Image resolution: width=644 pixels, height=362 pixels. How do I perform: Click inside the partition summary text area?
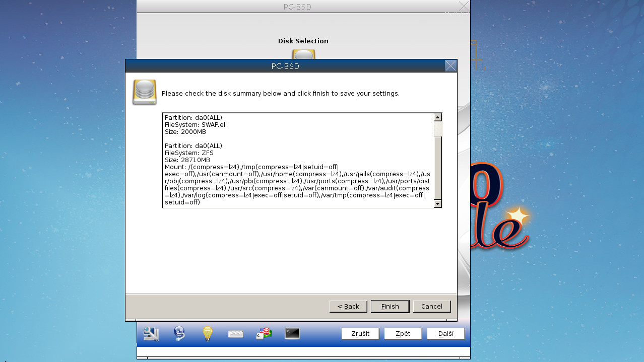297,160
